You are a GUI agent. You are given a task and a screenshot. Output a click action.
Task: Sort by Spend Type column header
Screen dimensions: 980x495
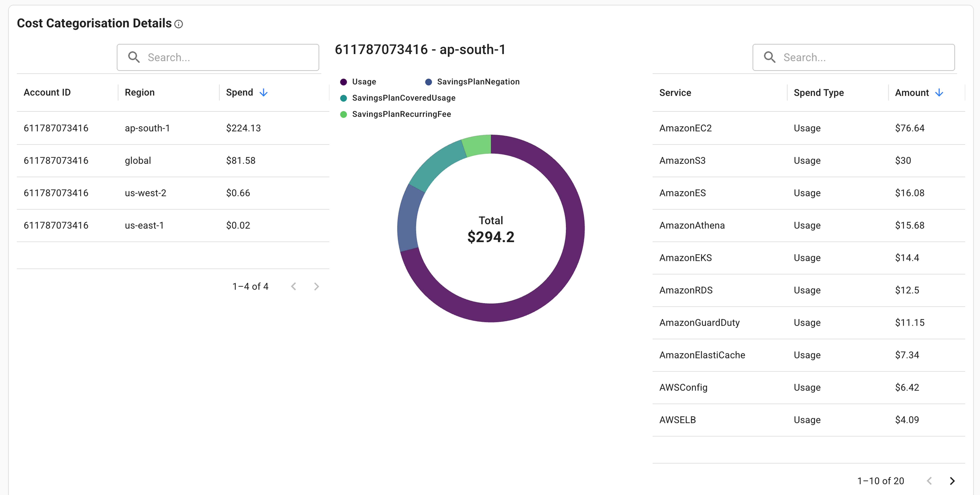[818, 93]
